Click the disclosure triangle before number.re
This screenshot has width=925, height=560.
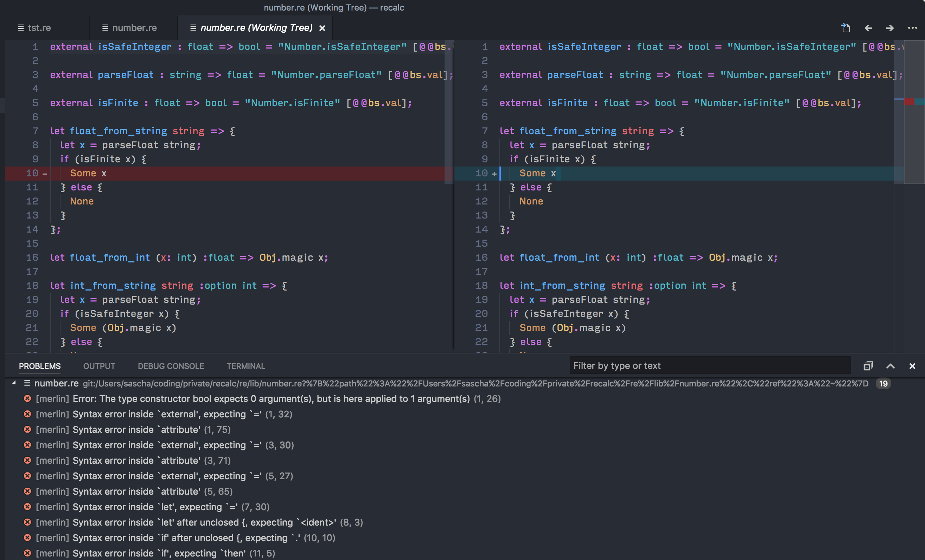pos(13,383)
